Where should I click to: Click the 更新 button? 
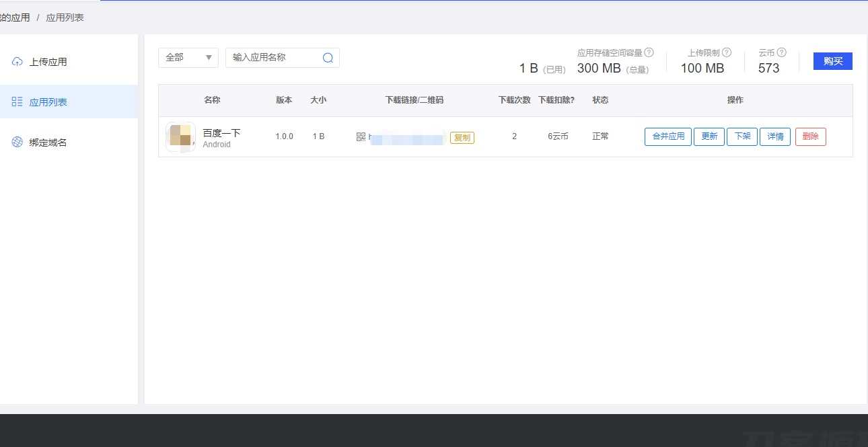(709, 136)
